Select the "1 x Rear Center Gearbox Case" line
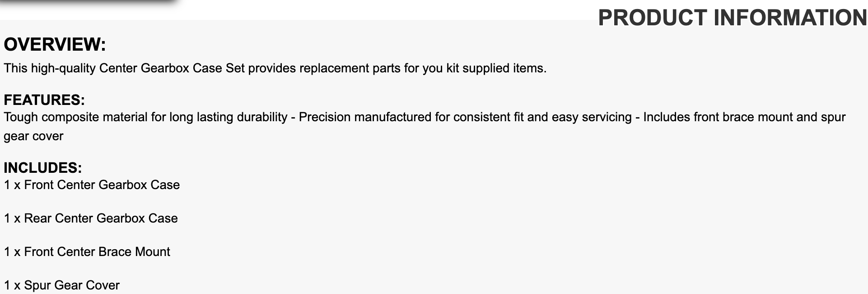The image size is (868, 294). pos(91,218)
